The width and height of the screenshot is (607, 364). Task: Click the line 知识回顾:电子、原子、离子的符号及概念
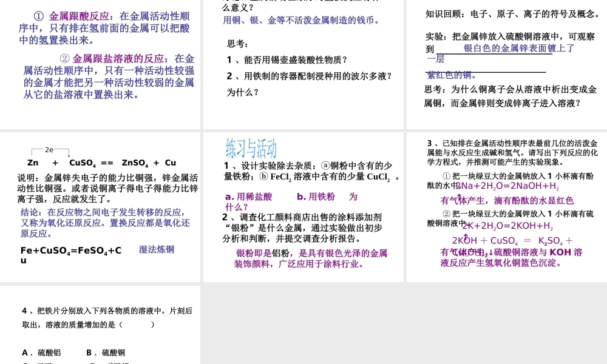[x=512, y=15]
